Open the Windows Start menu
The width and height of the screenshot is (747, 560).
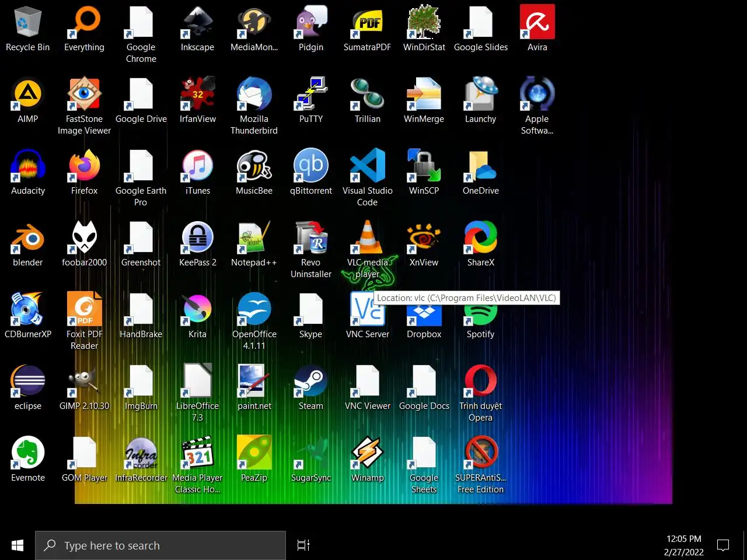click(x=18, y=545)
